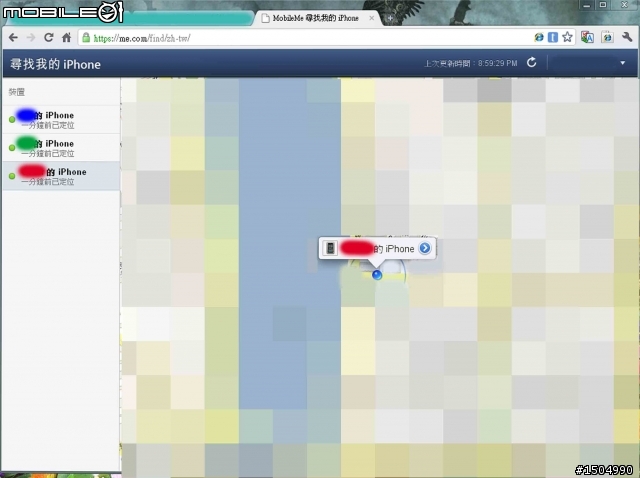640x478 pixels.
Task: Click the blue location pin on the map
Action: pos(377,275)
